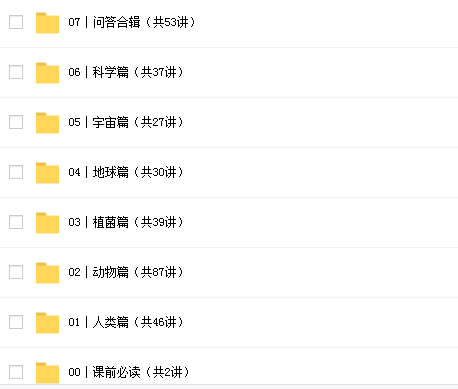458x389 pixels.
Task: Select the 01 人类篇 row checkbox
Action: pos(16,322)
